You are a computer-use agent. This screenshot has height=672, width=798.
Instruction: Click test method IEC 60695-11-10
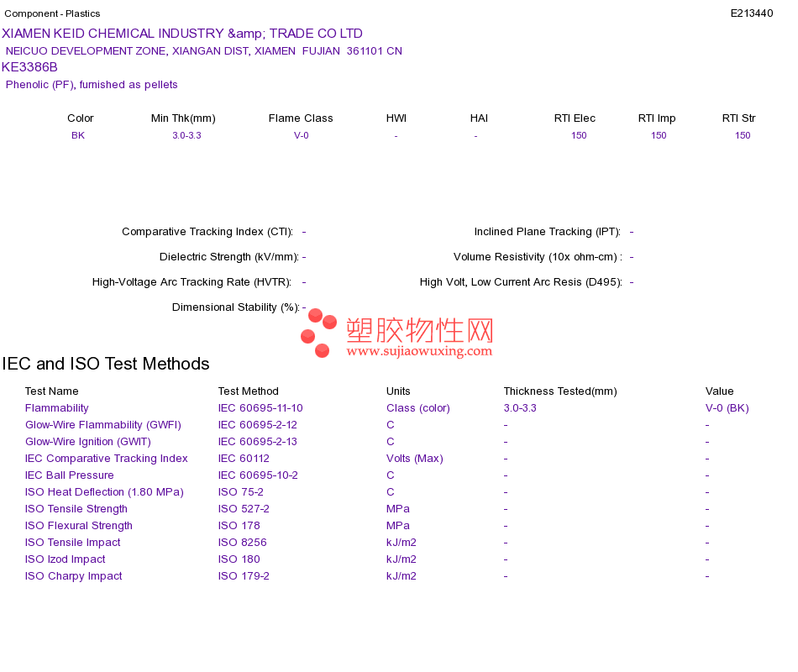260,407
